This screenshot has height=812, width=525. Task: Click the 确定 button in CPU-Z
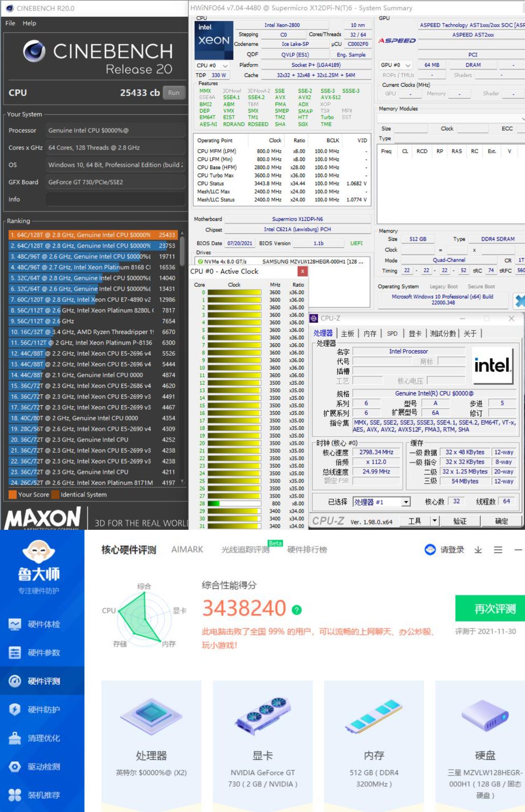[502, 521]
